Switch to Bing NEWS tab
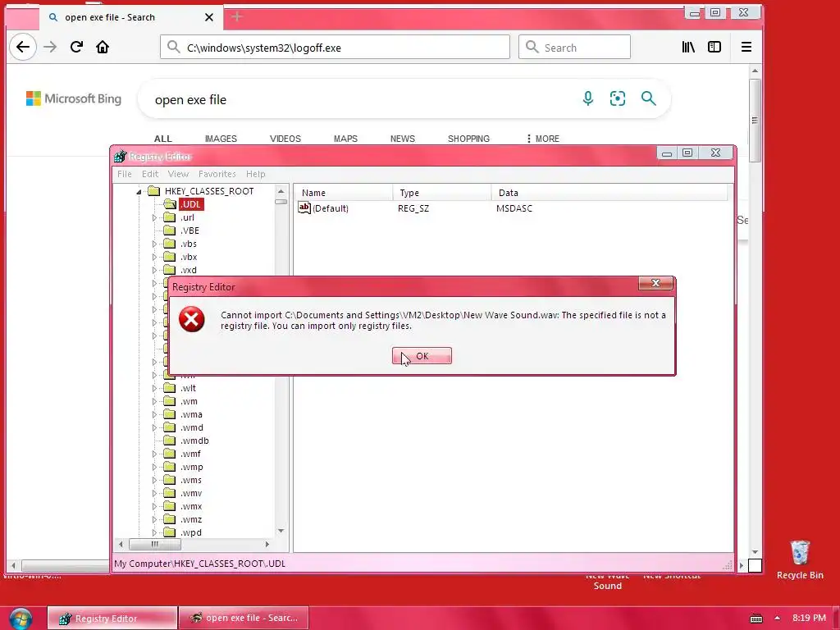Image resolution: width=840 pixels, height=630 pixels. point(402,139)
